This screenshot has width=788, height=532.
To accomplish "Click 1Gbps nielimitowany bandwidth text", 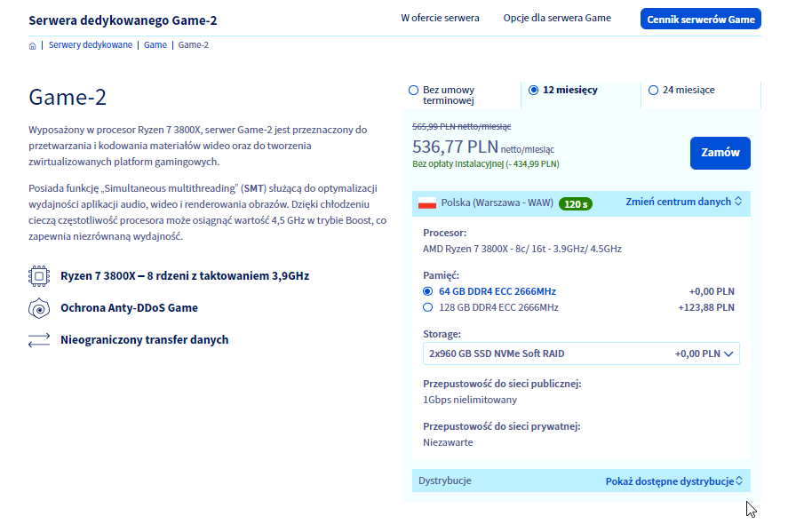I will tap(470, 400).
